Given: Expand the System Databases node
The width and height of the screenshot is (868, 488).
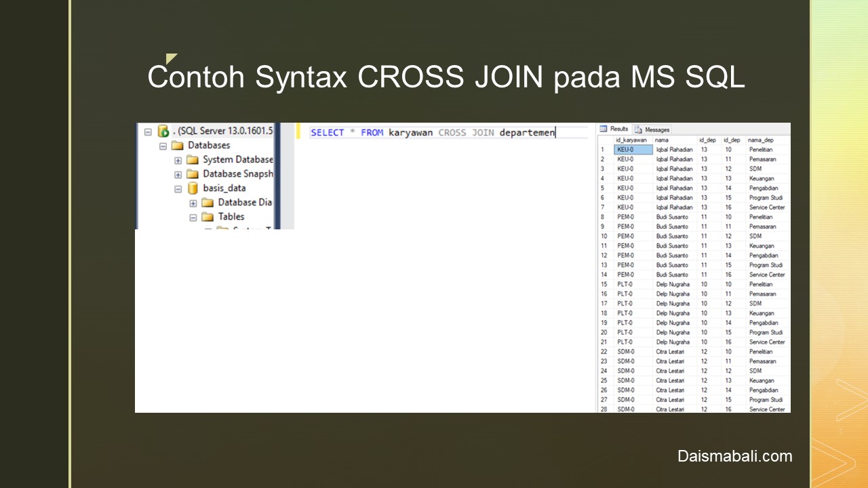Looking at the screenshot, I should (178, 161).
